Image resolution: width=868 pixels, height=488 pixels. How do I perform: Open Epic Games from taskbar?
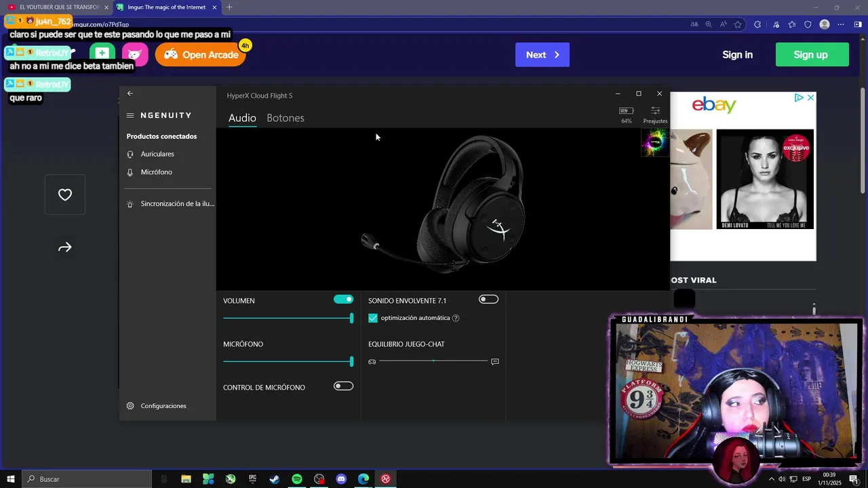[x=252, y=479]
